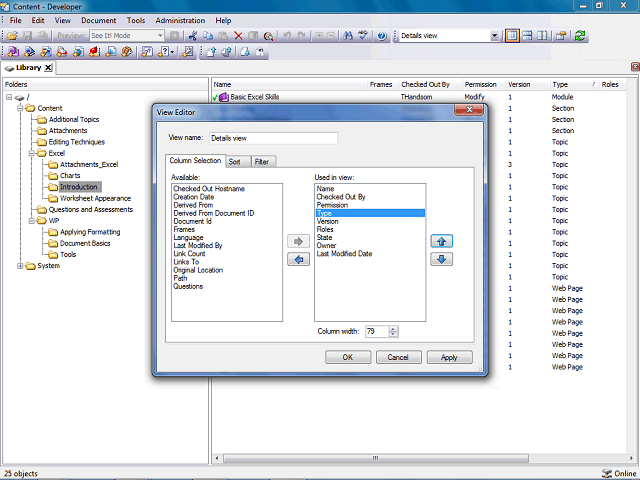Screen dimensions: 640x480
Task: Collapse the Excel folder
Action: (x=31, y=153)
